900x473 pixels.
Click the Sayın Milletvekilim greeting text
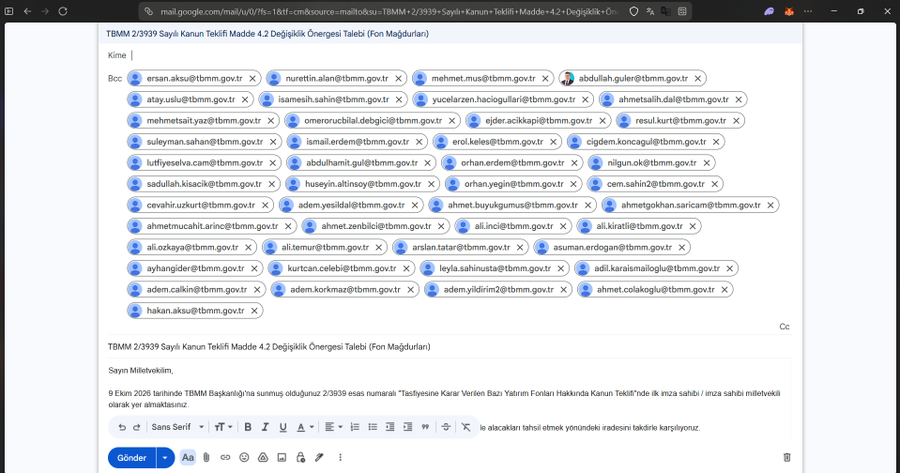(x=141, y=371)
